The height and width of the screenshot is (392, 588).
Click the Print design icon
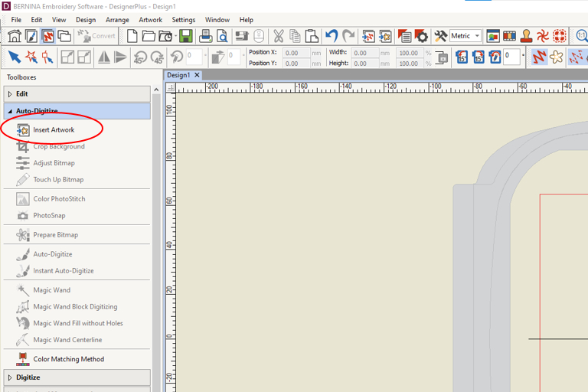point(205,36)
